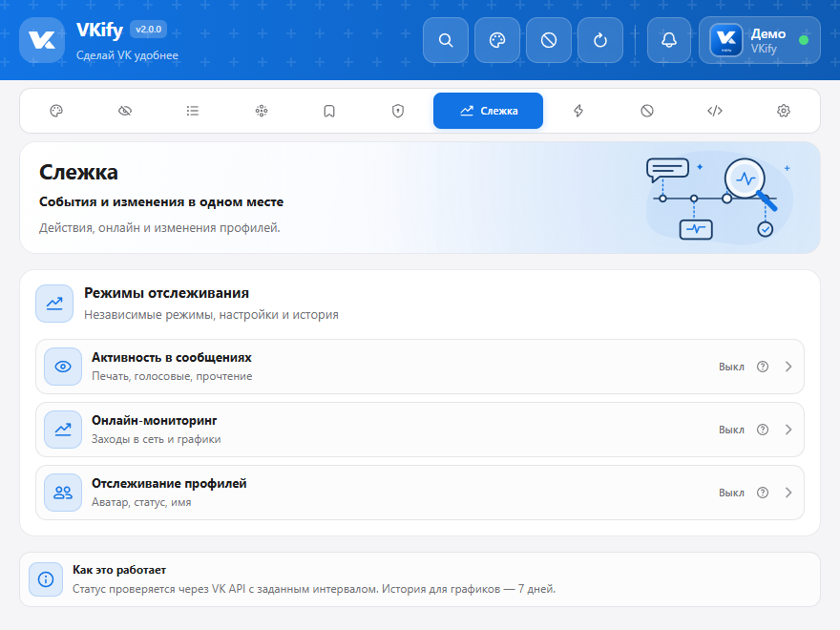Screen dimensions: 840x630
Task: Click the people icon of Отслеживание профилей
Action: click(63, 493)
